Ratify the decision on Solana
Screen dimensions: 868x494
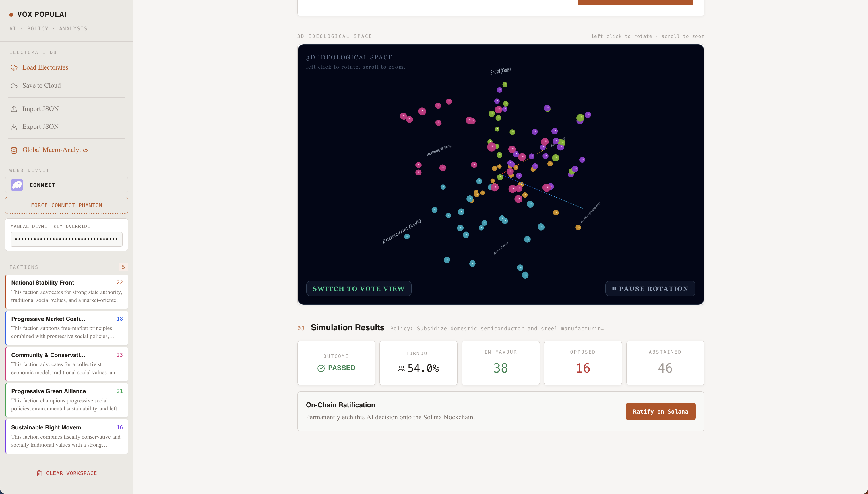(660, 412)
